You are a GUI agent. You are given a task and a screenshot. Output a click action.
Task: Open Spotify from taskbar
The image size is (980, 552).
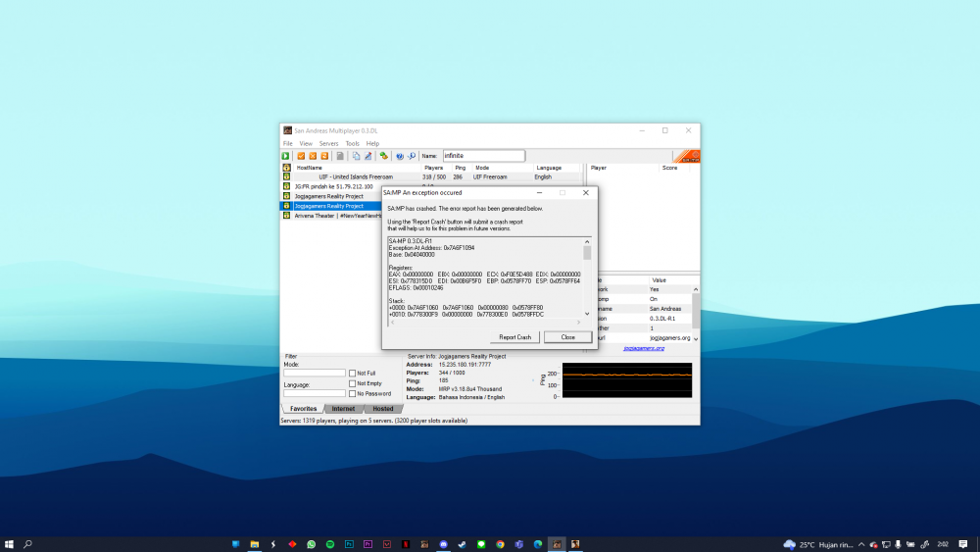coord(330,544)
